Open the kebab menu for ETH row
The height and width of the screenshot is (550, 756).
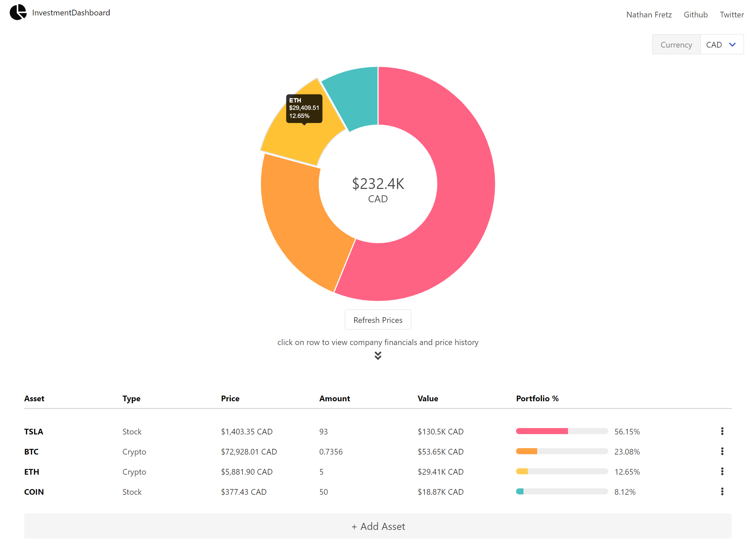722,472
